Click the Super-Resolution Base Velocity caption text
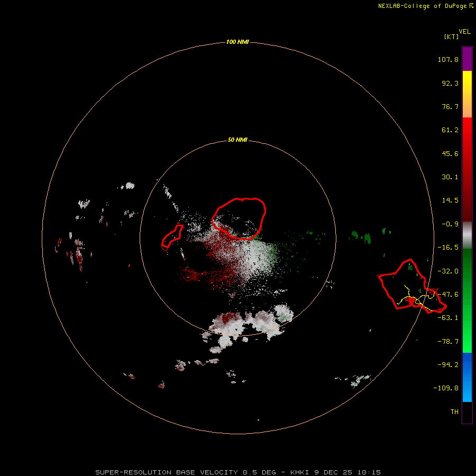Screen dimensions: 476x476 [x=237, y=472]
